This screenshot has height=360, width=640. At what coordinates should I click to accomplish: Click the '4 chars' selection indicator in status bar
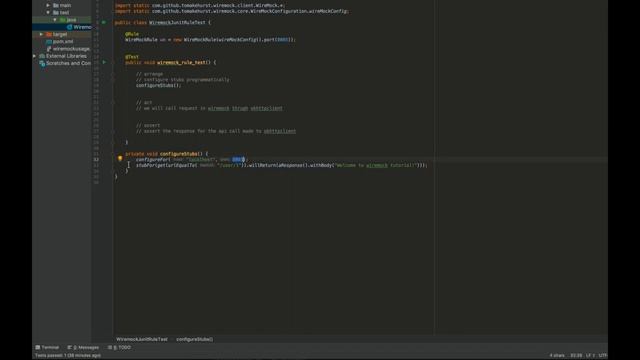click(557, 356)
